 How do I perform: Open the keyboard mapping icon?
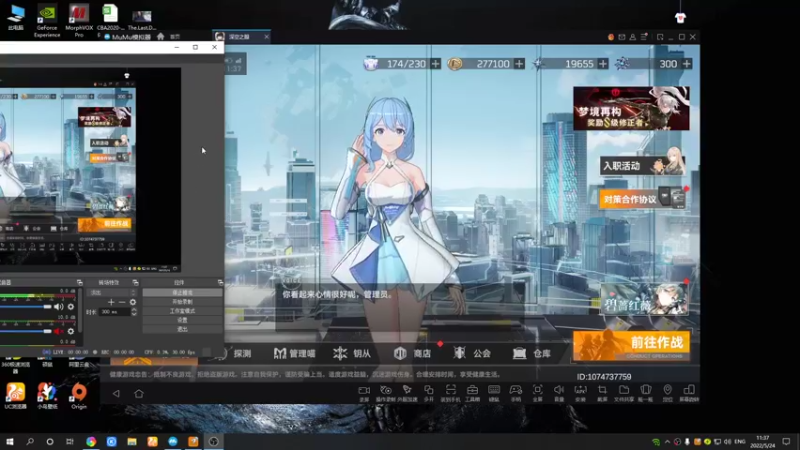tap(494, 390)
